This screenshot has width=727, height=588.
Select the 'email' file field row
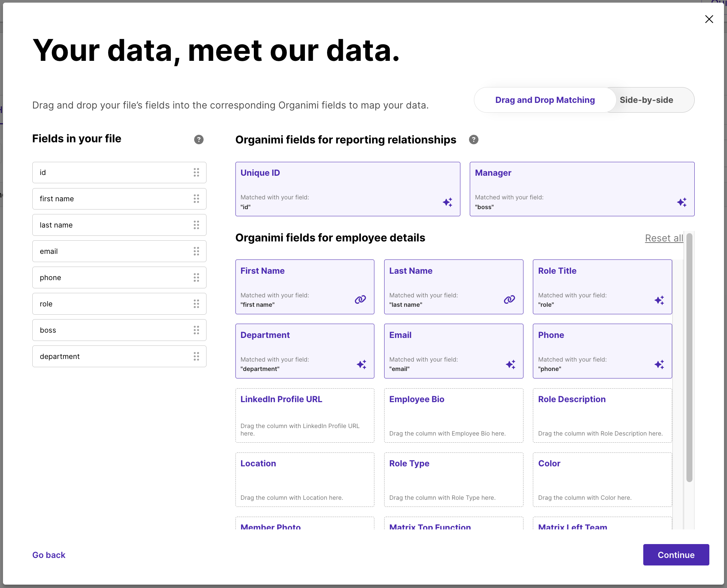point(119,251)
